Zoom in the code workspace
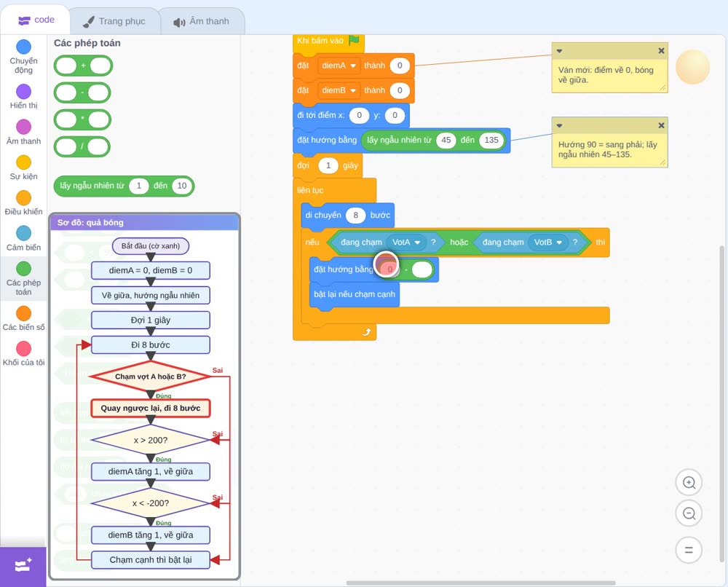The image size is (728, 587). coord(689,483)
